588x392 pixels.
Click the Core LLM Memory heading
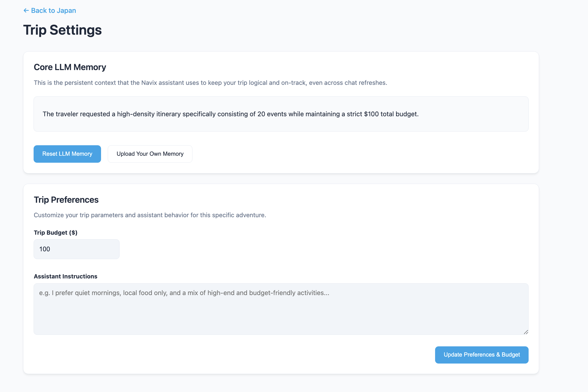[x=70, y=67]
